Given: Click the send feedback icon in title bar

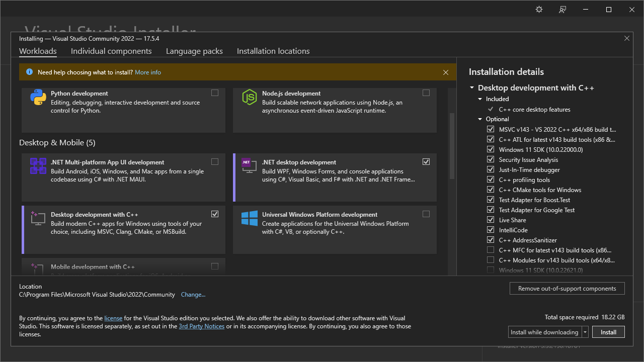Looking at the screenshot, I should pos(563,10).
